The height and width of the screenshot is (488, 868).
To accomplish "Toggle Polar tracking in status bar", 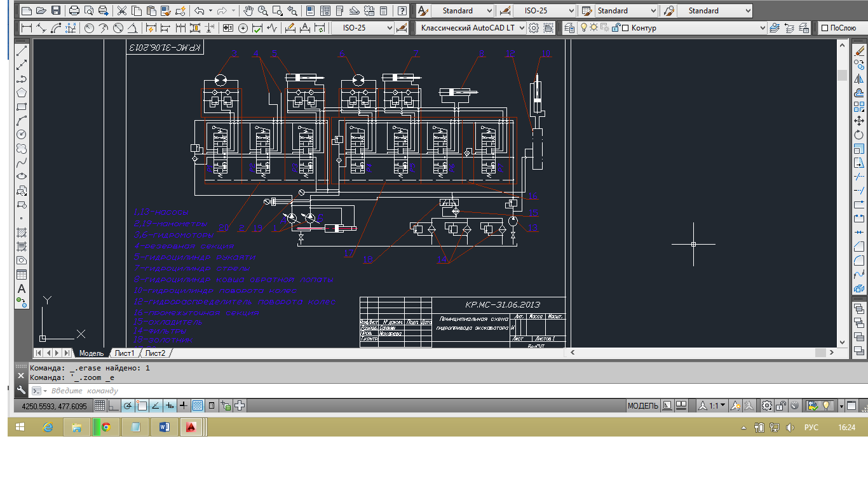I will [x=128, y=405].
